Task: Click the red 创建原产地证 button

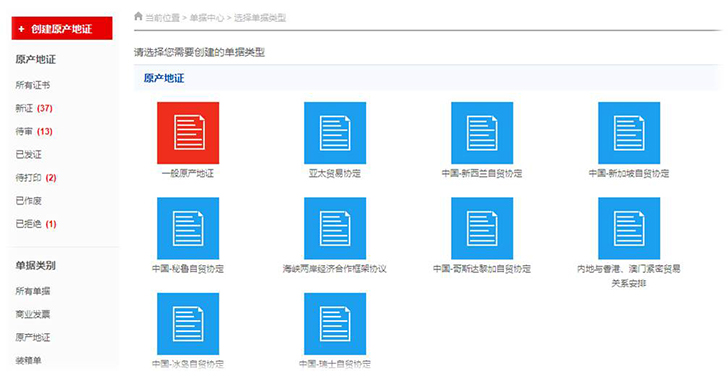Action: (x=62, y=28)
